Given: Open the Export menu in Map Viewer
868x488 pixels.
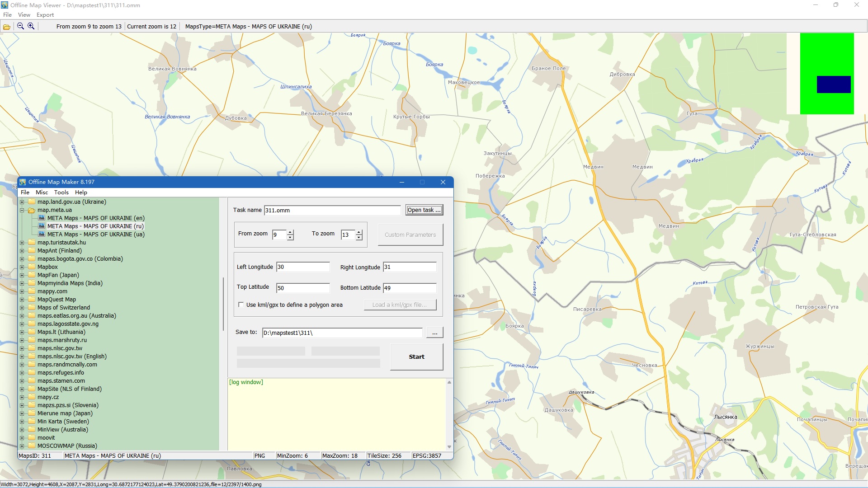Looking at the screenshot, I should click(45, 15).
